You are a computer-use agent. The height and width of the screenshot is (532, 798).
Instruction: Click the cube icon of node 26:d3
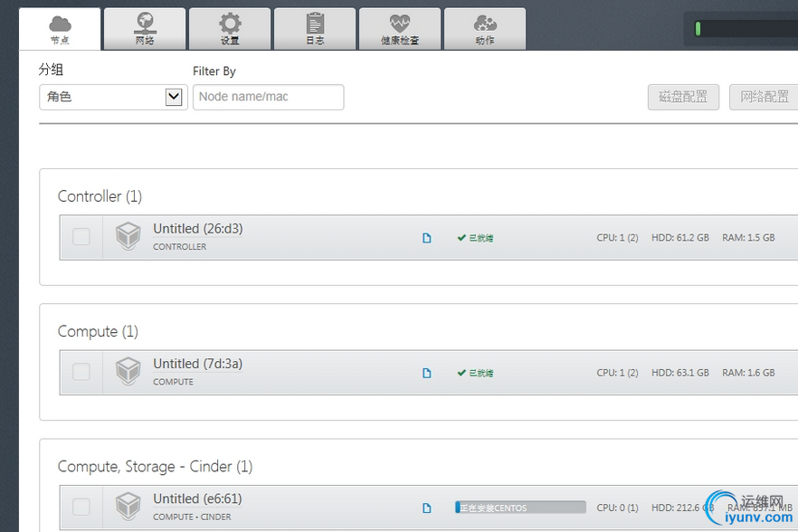point(128,236)
